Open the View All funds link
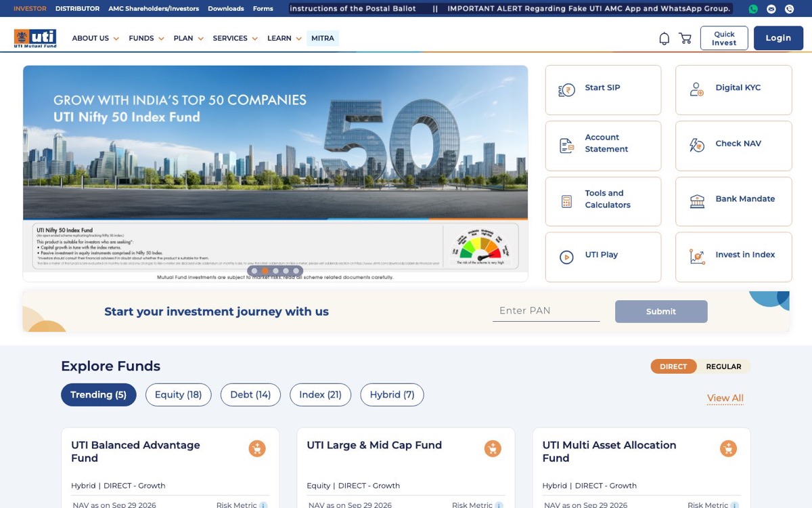The width and height of the screenshot is (812, 508). 725,398
